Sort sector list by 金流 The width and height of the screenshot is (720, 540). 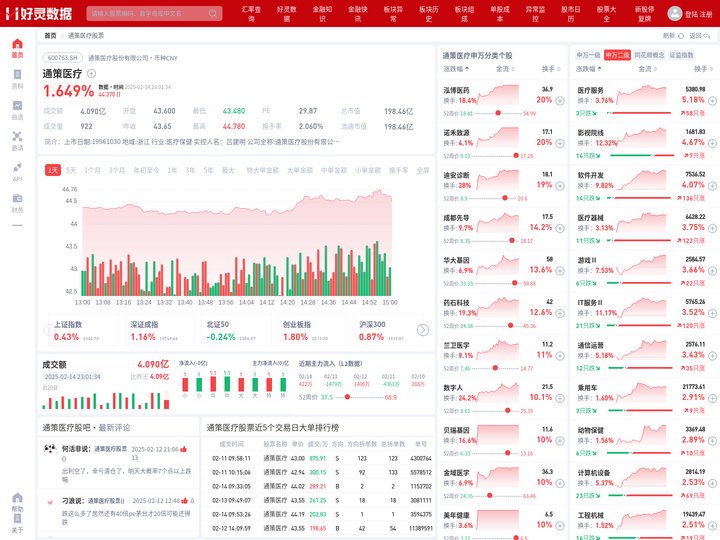[x=647, y=69]
